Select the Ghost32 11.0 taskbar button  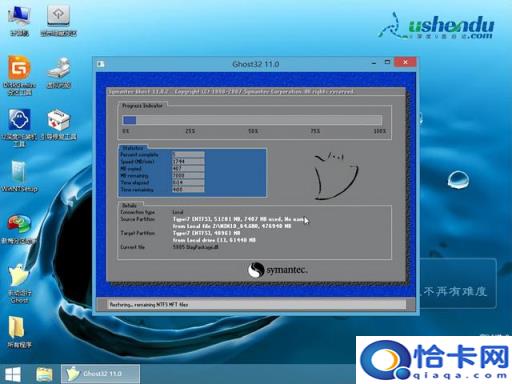(100, 374)
